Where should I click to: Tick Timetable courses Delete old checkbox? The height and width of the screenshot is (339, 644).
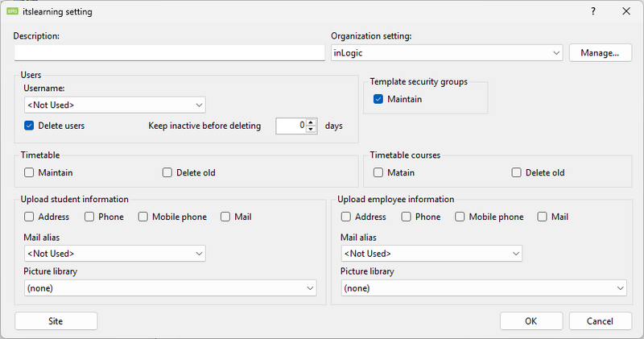click(x=517, y=172)
